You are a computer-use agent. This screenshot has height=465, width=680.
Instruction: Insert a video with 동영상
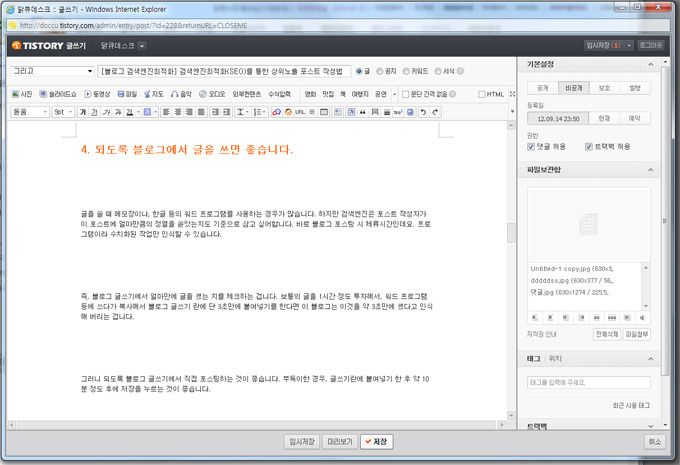pyautogui.click(x=97, y=94)
